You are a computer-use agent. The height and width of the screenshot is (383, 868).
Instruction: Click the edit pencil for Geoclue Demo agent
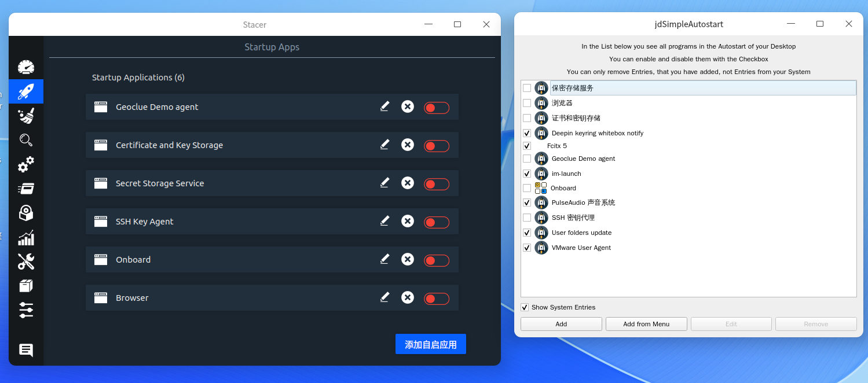coord(384,106)
